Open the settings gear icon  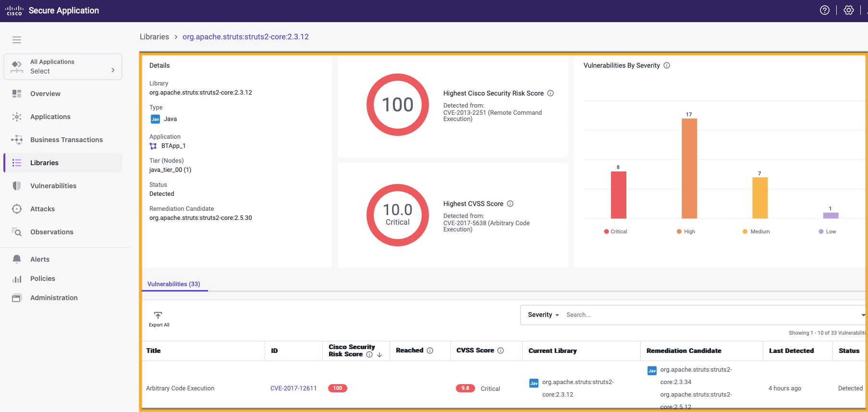(849, 10)
